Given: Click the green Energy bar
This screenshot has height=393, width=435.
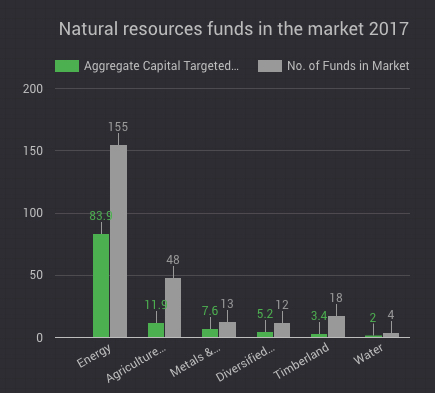Looking at the screenshot, I should (101, 285).
